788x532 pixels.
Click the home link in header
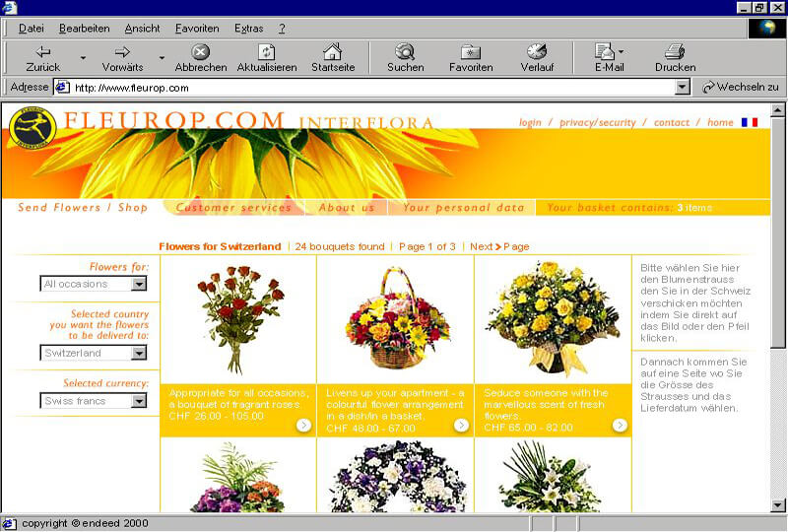pyautogui.click(x=720, y=122)
